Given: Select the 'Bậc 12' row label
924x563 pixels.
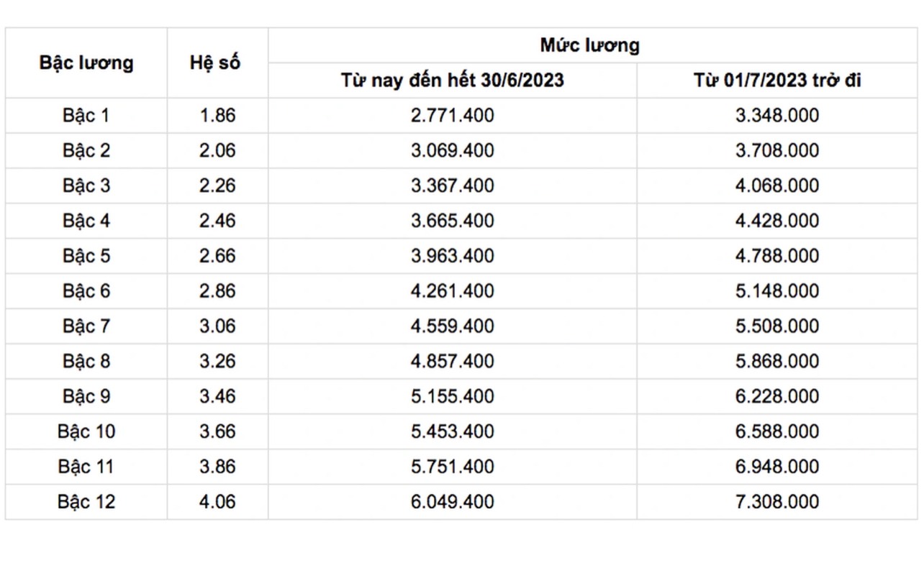Looking at the screenshot, I should point(86,502).
